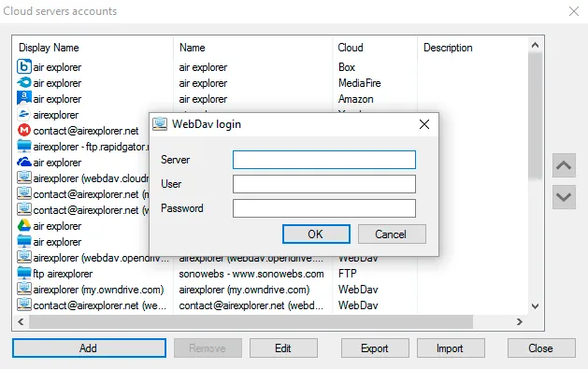
Task: Close the WebDav login dialog with X
Action: [424, 124]
